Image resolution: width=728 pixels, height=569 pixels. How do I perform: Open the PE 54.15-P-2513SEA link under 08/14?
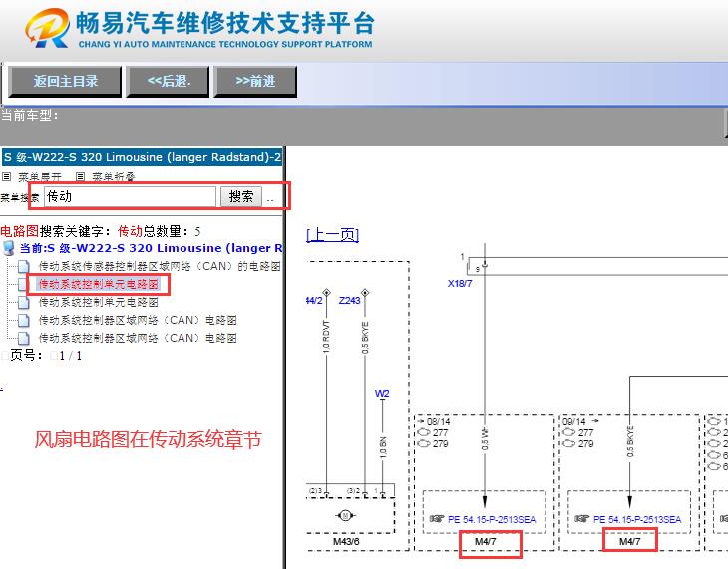point(492,519)
